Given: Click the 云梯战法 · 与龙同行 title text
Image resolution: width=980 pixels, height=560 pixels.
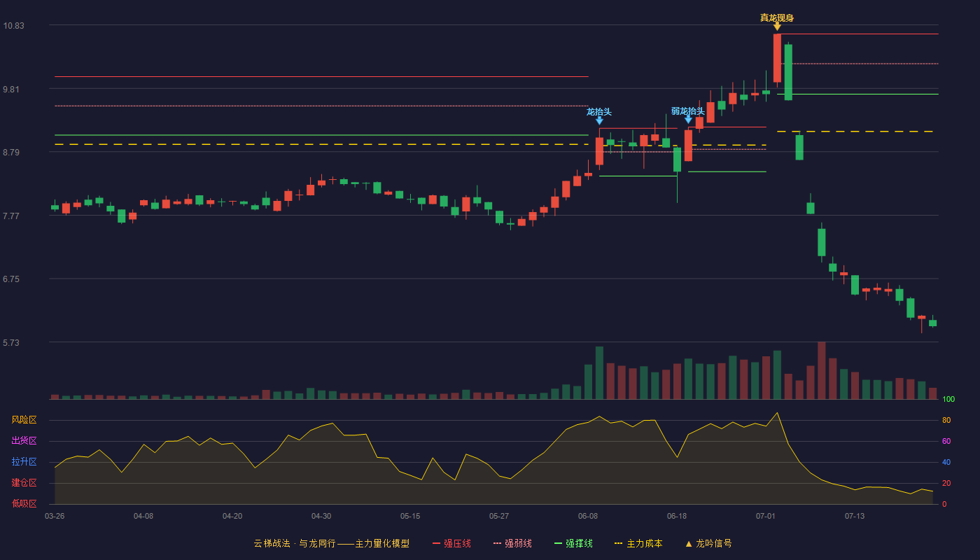Looking at the screenshot, I should (x=295, y=543).
